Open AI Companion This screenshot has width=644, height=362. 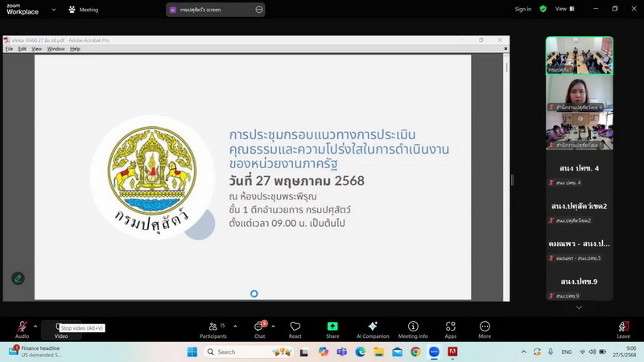pyautogui.click(x=373, y=330)
